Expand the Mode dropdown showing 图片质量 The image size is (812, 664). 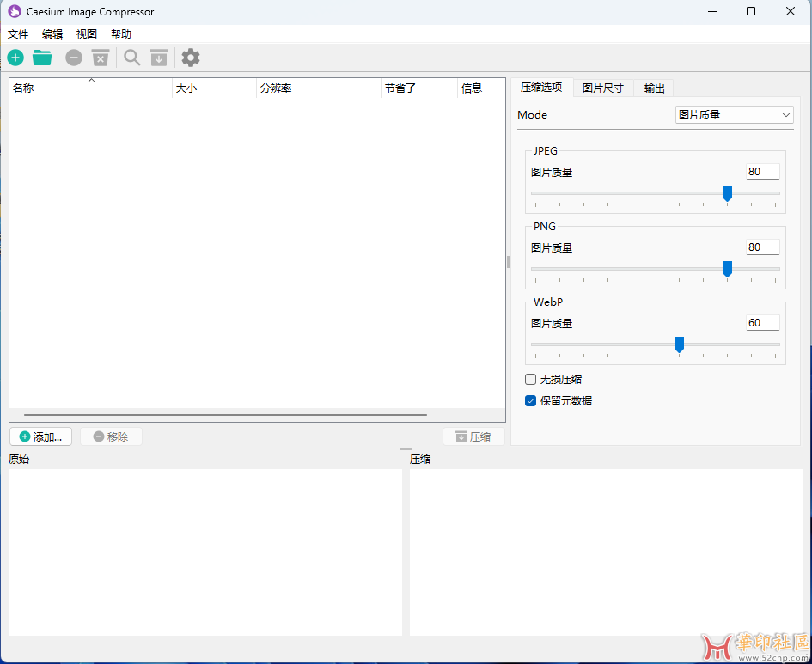pyautogui.click(x=735, y=115)
